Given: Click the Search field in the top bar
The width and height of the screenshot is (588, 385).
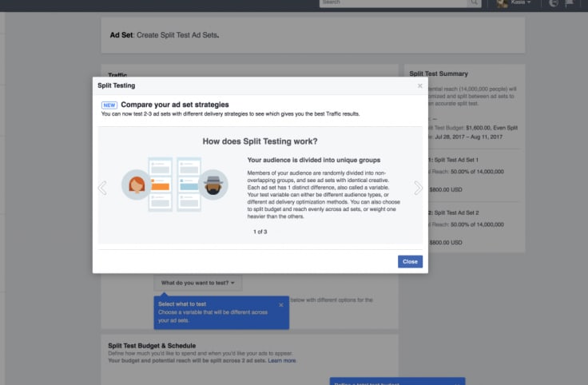Looking at the screenshot, I should click(393, 3).
